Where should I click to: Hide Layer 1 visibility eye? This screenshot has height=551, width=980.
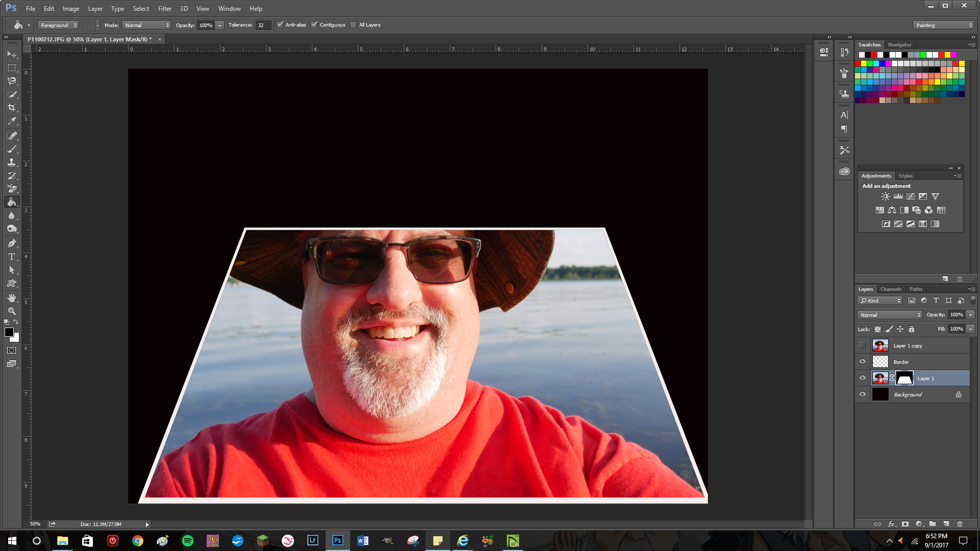tap(863, 378)
